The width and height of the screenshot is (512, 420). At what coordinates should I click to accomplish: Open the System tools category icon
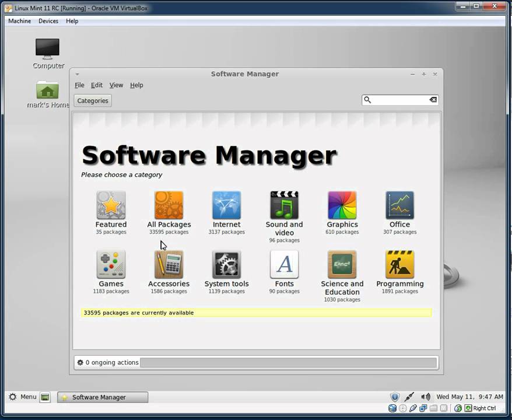(x=227, y=264)
